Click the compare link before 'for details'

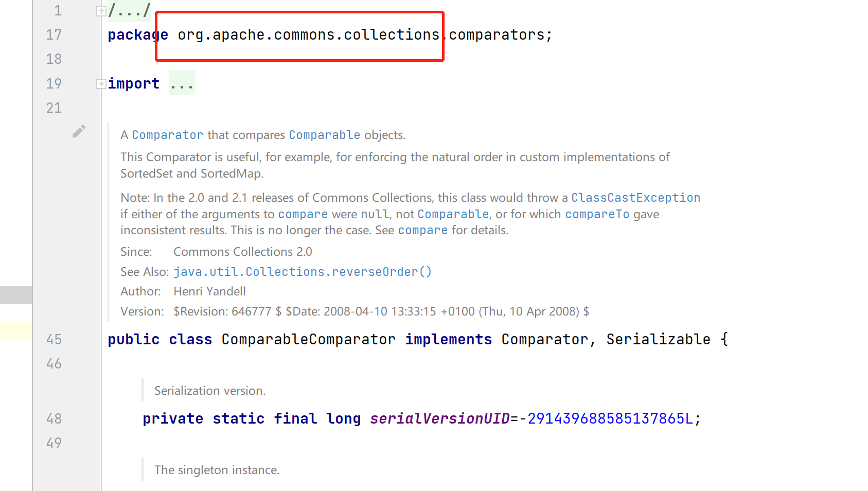pyautogui.click(x=423, y=230)
